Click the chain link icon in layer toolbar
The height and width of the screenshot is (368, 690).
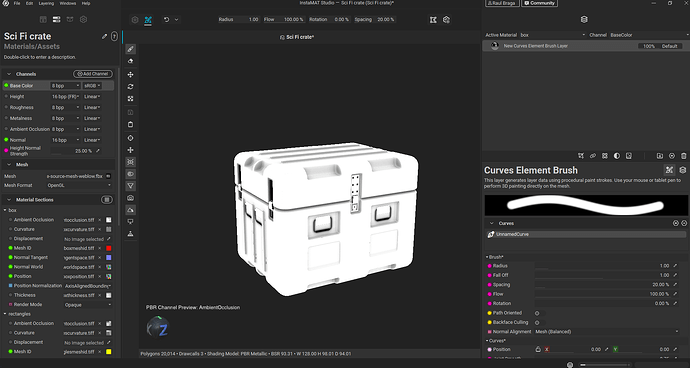593,156
